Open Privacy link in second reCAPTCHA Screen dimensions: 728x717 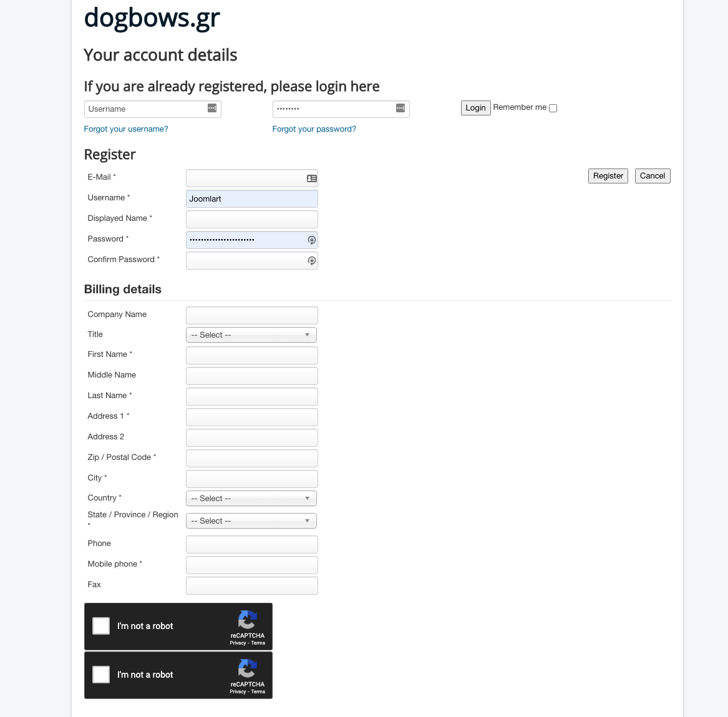click(238, 692)
